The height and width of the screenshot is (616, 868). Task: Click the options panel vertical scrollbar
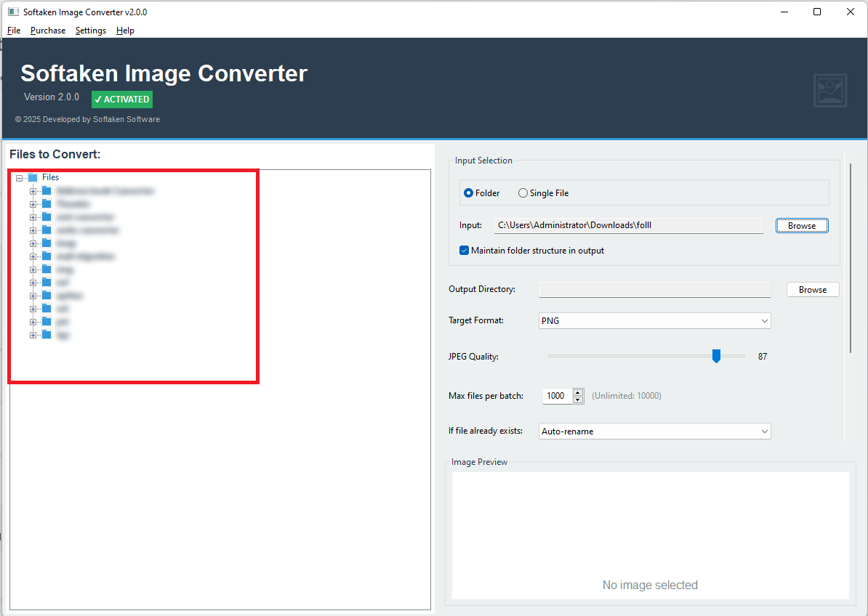click(x=851, y=257)
